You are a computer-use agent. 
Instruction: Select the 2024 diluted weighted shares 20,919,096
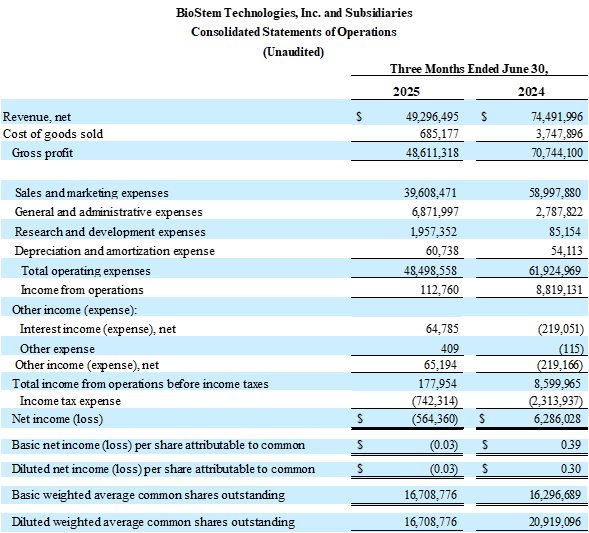pyautogui.click(x=555, y=522)
